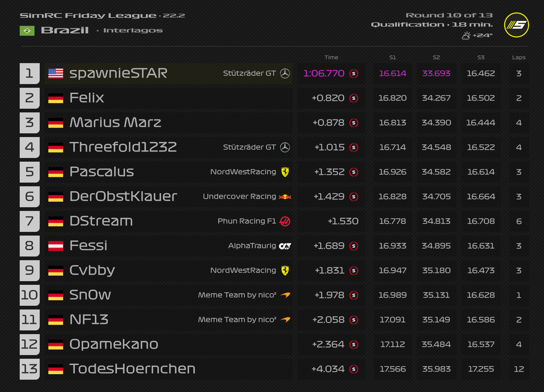
Task: Click the USA flag next to spawnieSTAR
Action: coord(55,73)
